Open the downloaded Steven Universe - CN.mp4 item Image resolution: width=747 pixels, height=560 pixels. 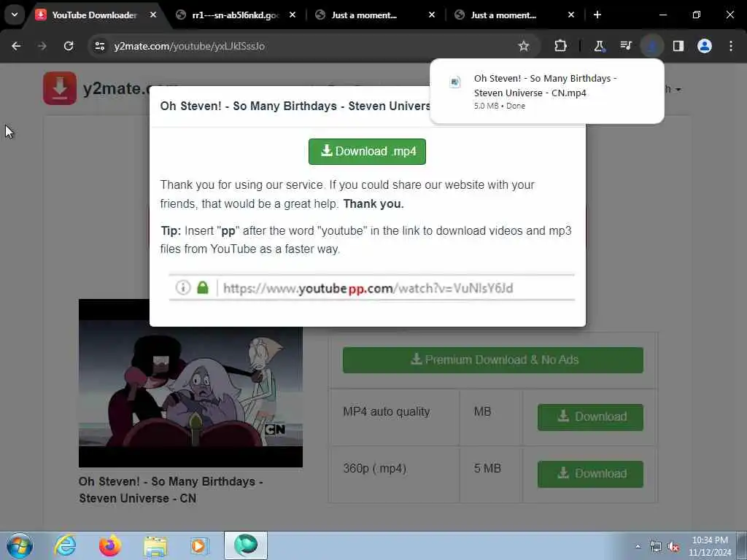pos(547,91)
